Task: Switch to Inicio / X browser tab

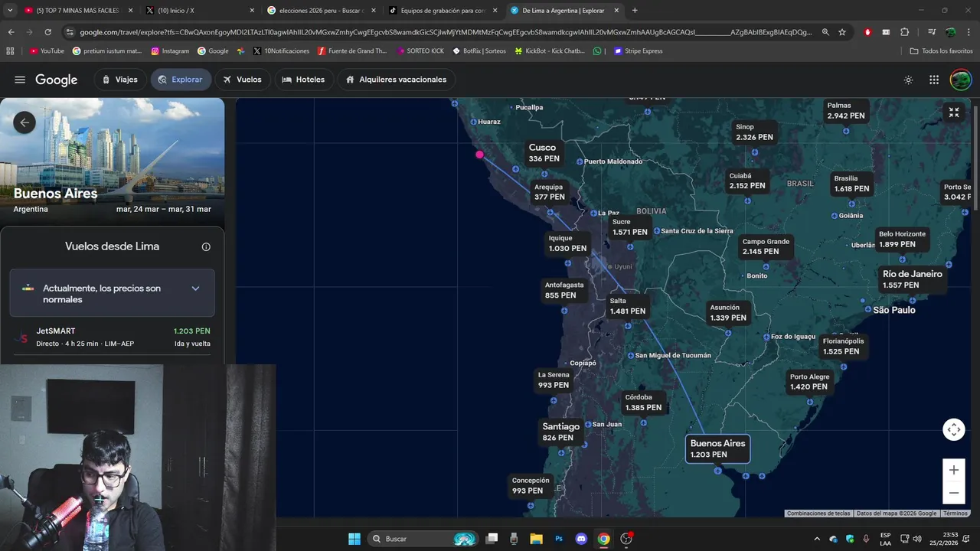Action: click(201, 11)
